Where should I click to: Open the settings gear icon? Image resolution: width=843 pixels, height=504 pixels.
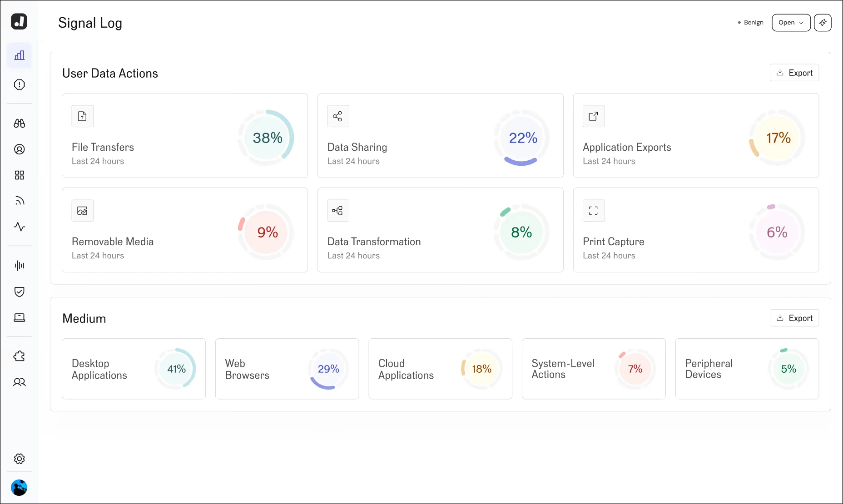(20, 459)
